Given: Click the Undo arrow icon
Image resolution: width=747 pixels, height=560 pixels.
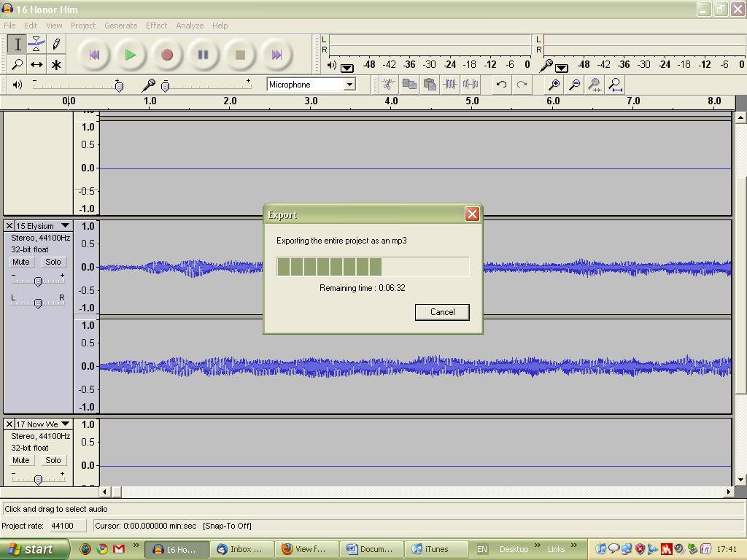Looking at the screenshot, I should [501, 85].
